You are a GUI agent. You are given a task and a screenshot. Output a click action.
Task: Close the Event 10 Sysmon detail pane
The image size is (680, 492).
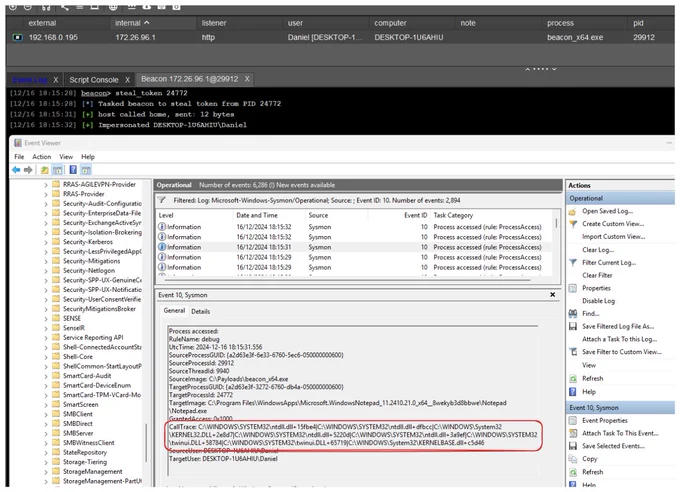pos(552,295)
